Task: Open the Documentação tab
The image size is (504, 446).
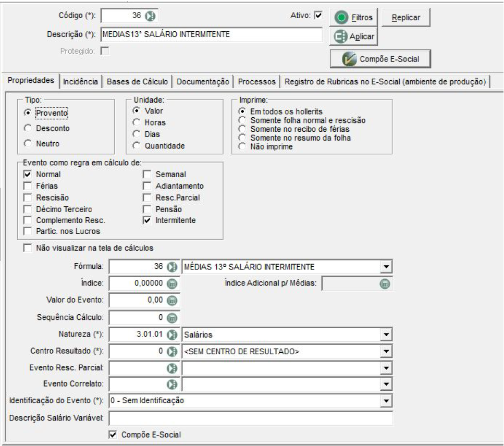Action: click(x=203, y=82)
